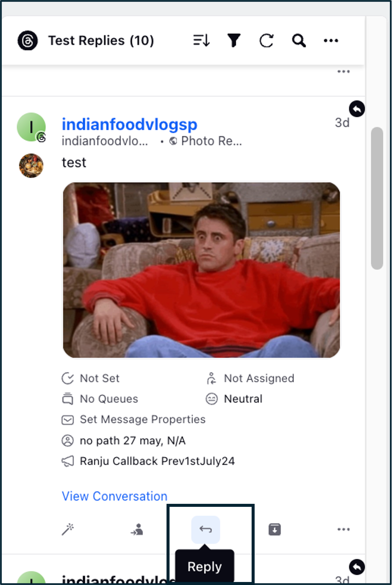Open indianfoodvlogsp profile link
Screen dimensions: 392x585
(x=129, y=124)
